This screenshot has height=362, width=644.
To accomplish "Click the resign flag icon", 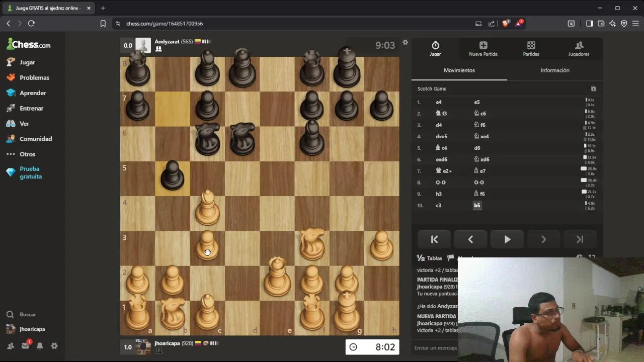I will pos(450,258).
